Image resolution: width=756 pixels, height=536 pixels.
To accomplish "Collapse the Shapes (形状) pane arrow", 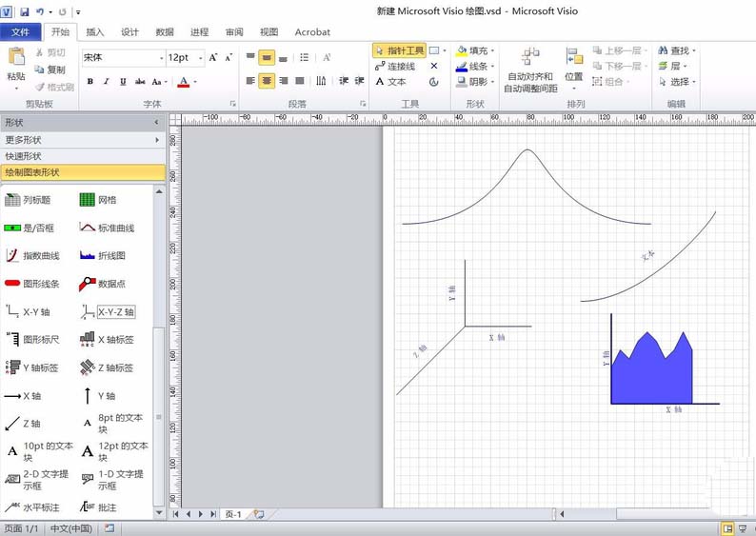I will tap(157, 123).
